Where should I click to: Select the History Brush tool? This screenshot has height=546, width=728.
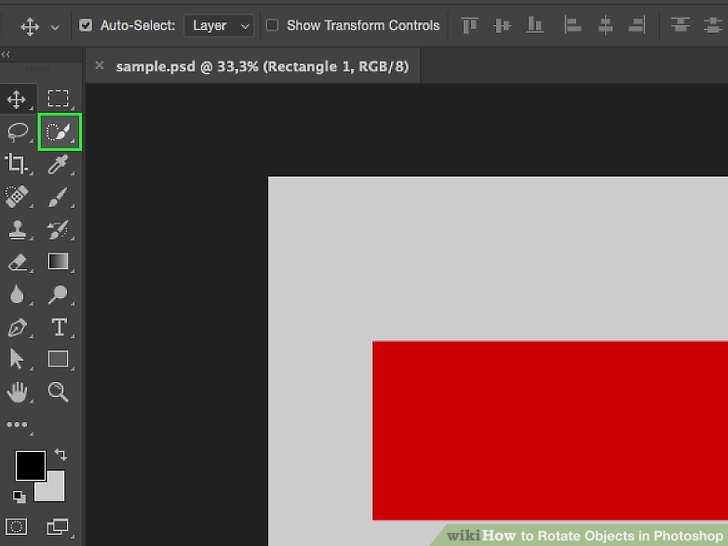(58, 229)
